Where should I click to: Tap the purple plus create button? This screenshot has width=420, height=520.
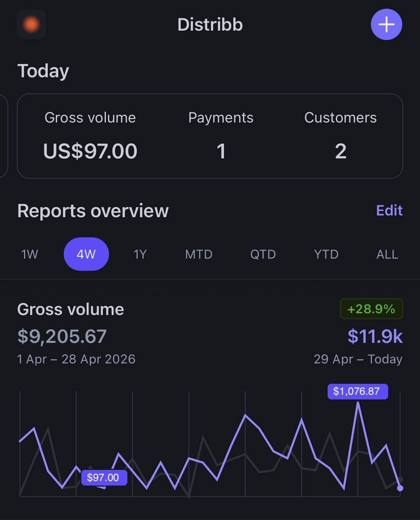click(387, 25)
